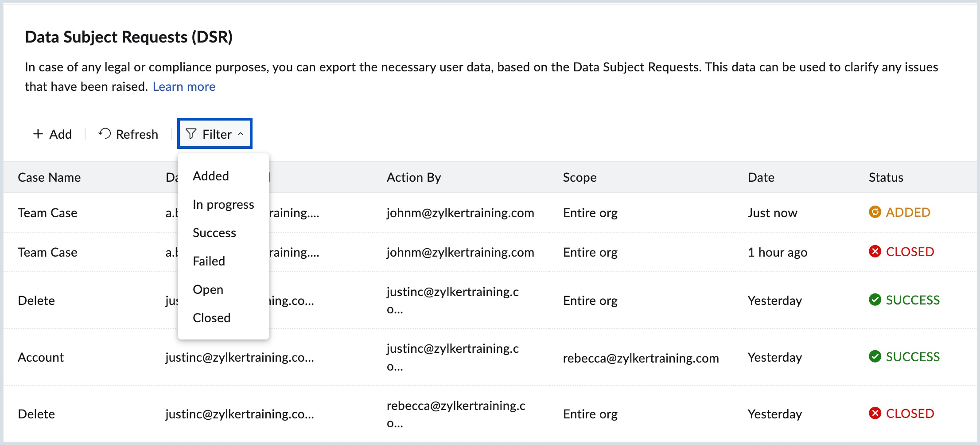Filter requests by 'Success' status
The height and width of the screenshot is (445, 980).
click(x=214, y=233)
